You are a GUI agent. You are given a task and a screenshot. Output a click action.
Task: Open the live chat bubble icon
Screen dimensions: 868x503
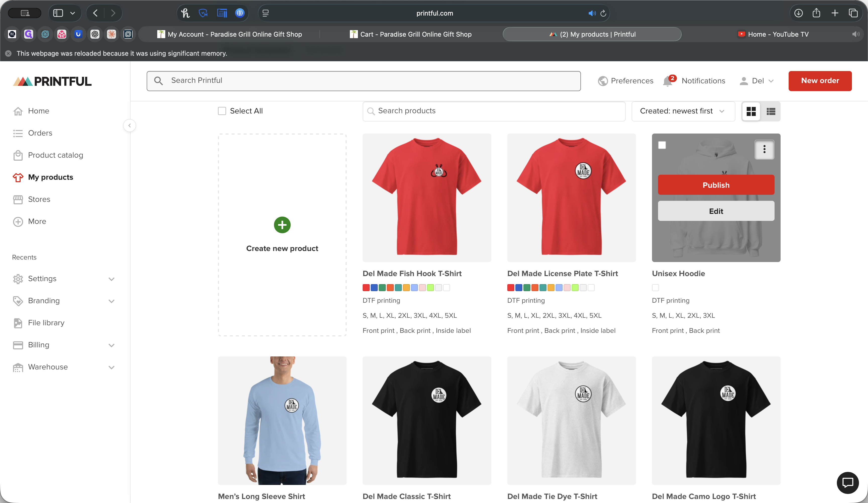point(847,482)
